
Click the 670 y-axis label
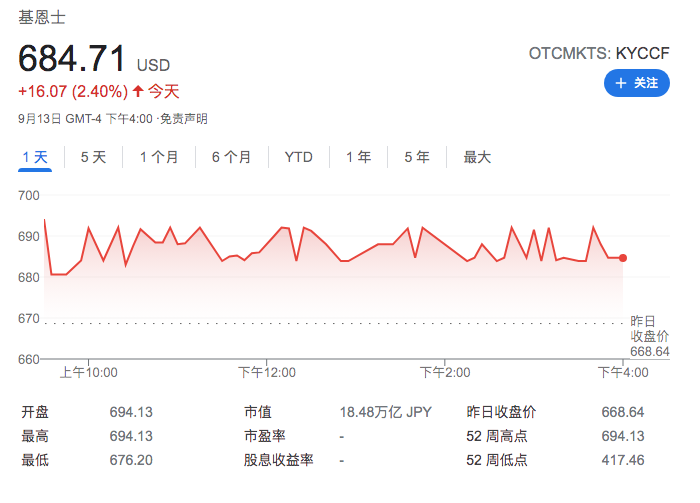point(29,319)
